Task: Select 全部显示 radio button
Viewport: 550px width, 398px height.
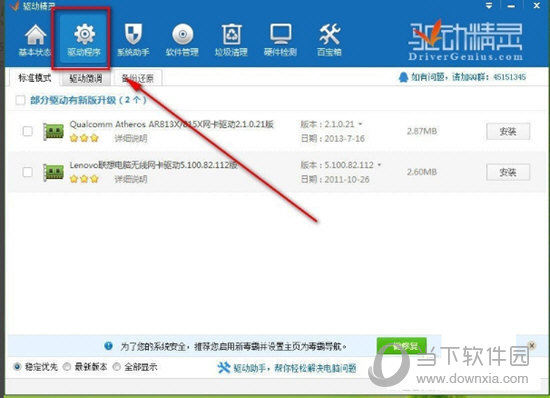Action: pos(116,367)
